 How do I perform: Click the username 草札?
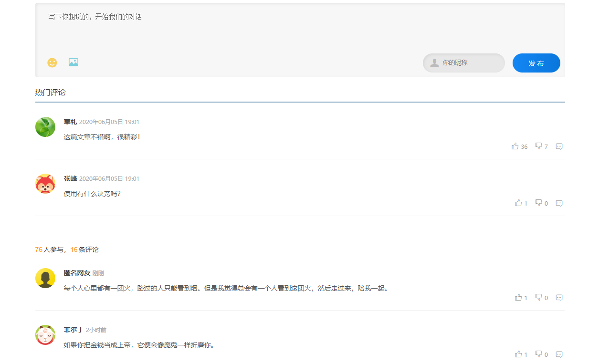[x=70, y=122]
